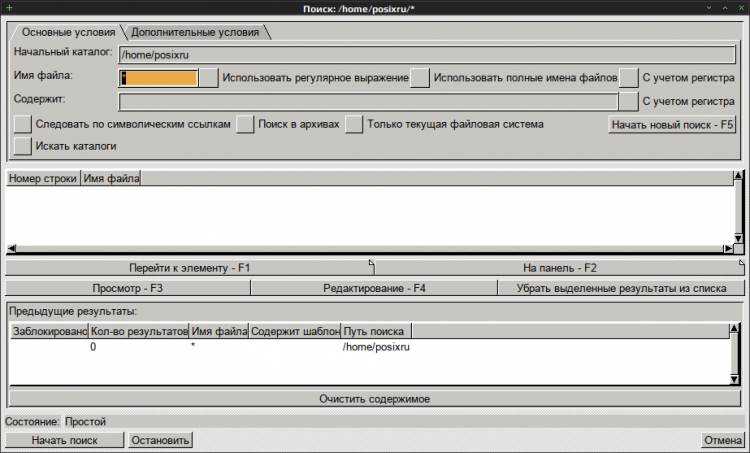Click the 'Остановить' button
Screen dimensions: 750x453
[x=160, y=439]
